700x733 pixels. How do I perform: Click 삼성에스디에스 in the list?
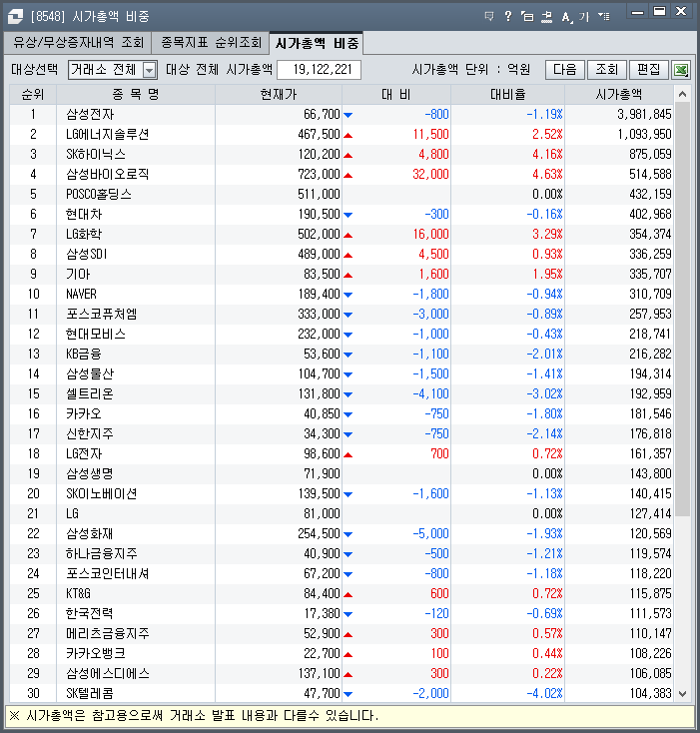[108, 674]
